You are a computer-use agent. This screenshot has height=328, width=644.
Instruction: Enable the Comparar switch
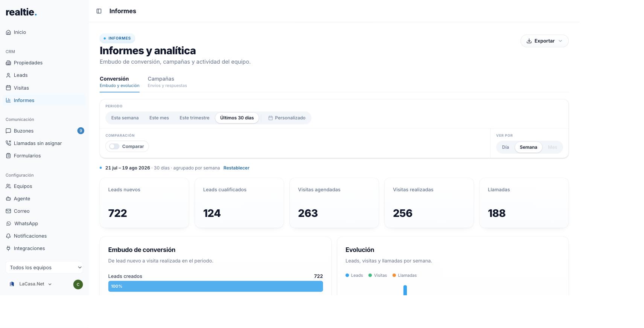[x=114, y=146]
